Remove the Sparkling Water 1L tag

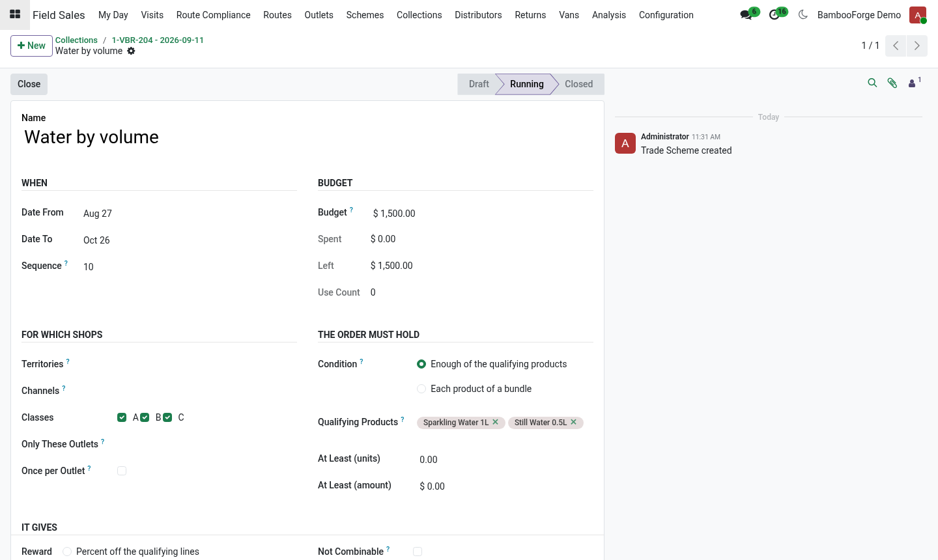tap(495, 422)
